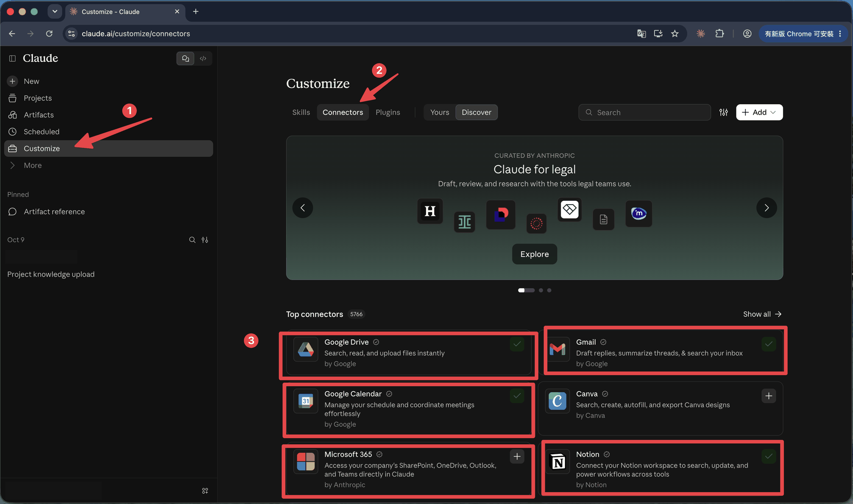
Task: Start a New chat
Action: click(109, 81)
